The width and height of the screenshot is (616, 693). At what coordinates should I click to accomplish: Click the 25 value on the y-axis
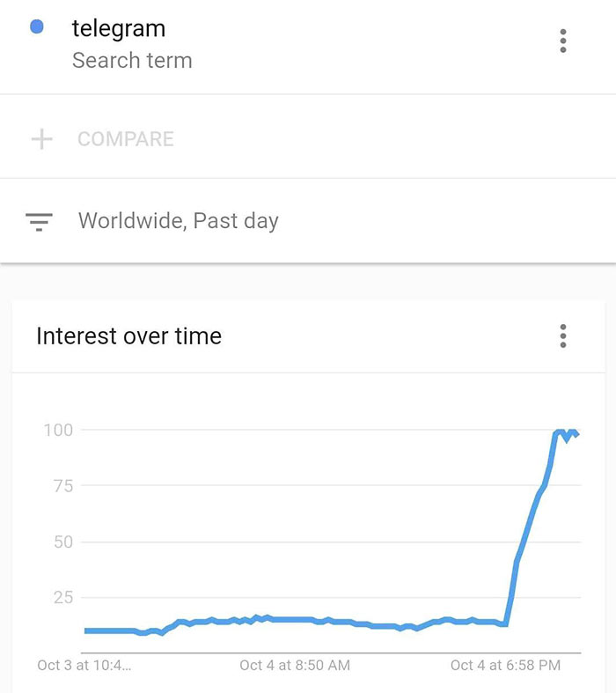pyautogui.click(x=61, y=597)
